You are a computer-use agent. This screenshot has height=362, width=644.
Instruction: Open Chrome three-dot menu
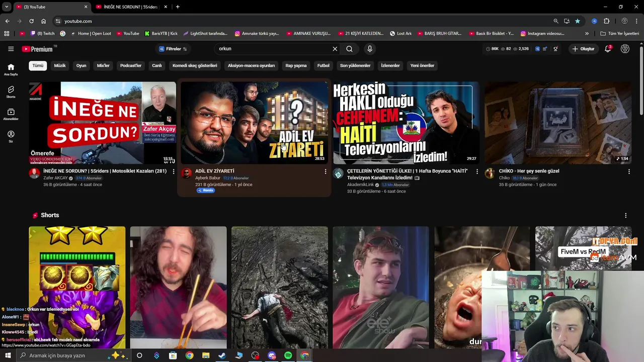637,21
